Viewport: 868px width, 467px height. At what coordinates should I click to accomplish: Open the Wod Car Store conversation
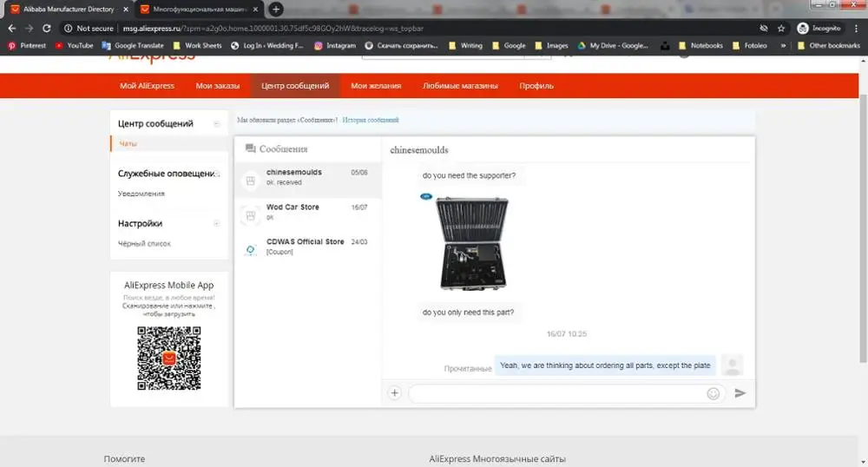pos(308,214)
